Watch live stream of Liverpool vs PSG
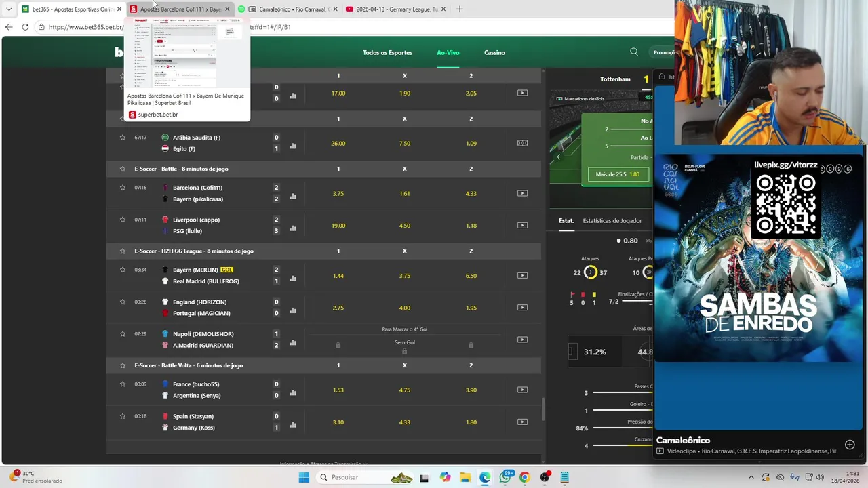Screen dimensions: 868x488 [x=522, y=225]
